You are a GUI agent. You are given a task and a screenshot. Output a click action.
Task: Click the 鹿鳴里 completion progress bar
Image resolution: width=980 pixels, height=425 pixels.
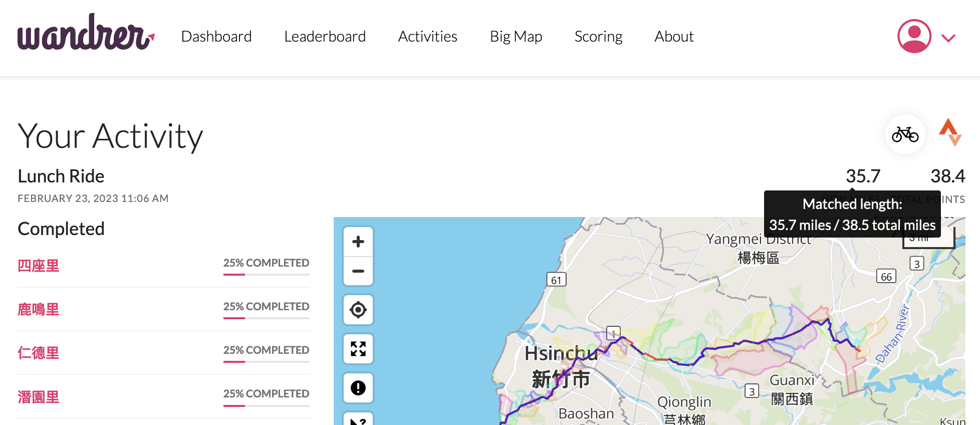[x=267, y=318]
